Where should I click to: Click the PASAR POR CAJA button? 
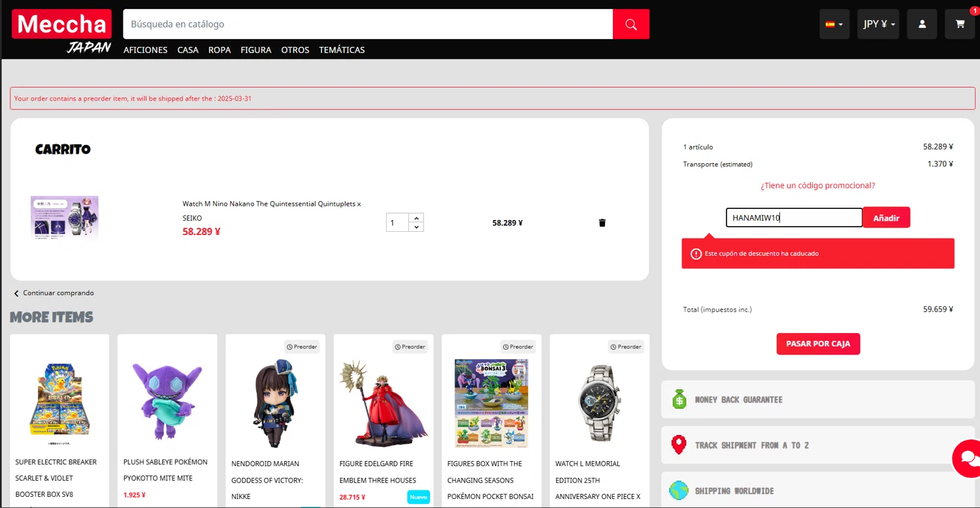(x=818, y=343)
